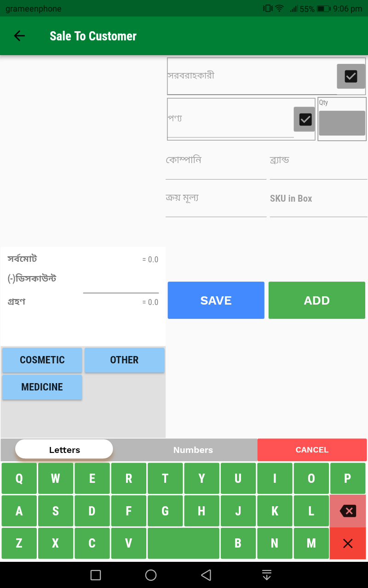Tap the red X close-keyboard key

(348, 543)
